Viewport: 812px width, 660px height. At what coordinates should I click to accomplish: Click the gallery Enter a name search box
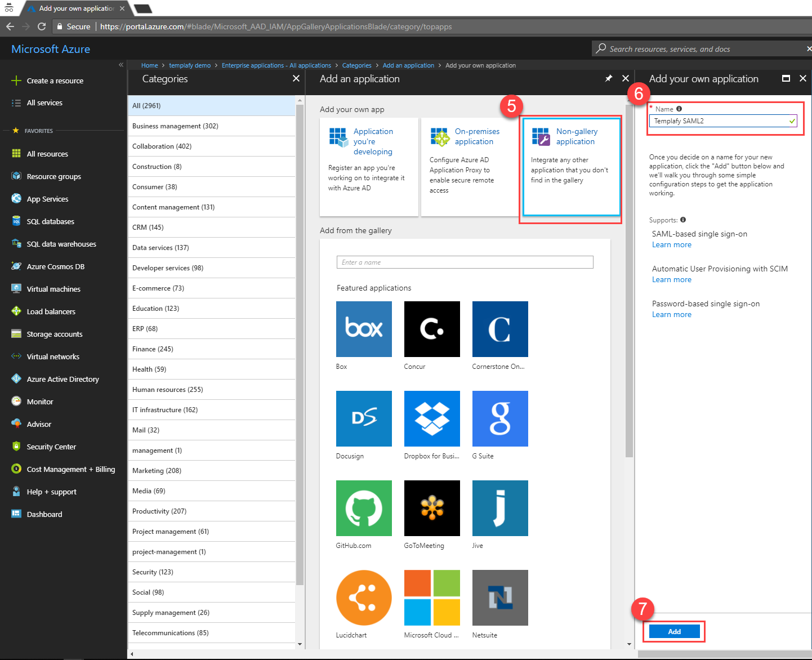coord(465,262)
